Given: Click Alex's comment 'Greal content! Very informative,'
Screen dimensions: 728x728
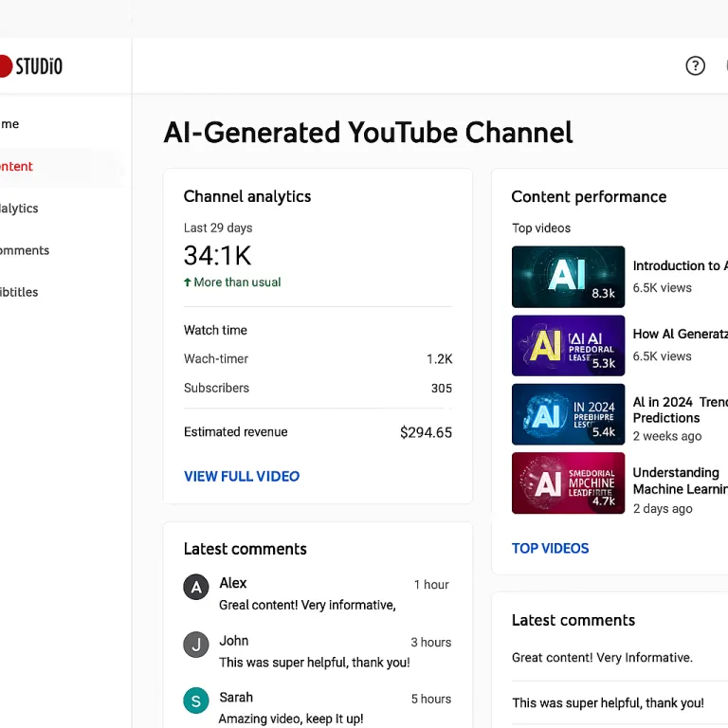Looking at the screenshot, I should tap(307, 605).
